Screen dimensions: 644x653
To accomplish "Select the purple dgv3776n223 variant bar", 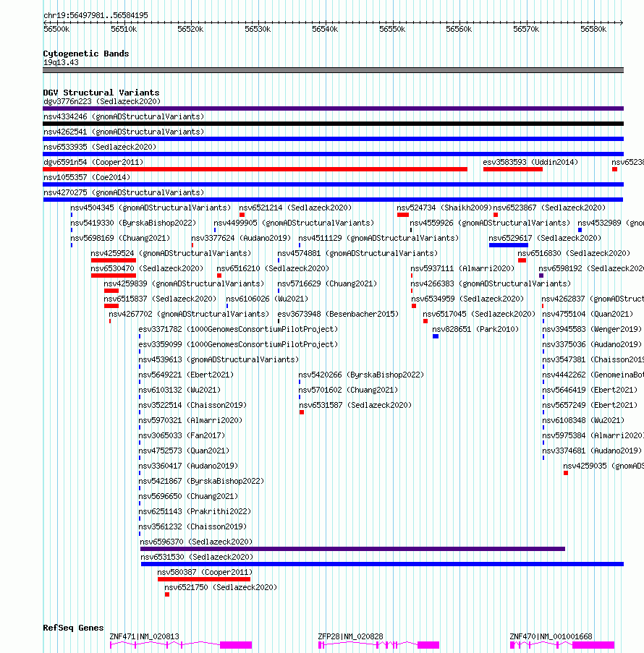I will 333,108.
